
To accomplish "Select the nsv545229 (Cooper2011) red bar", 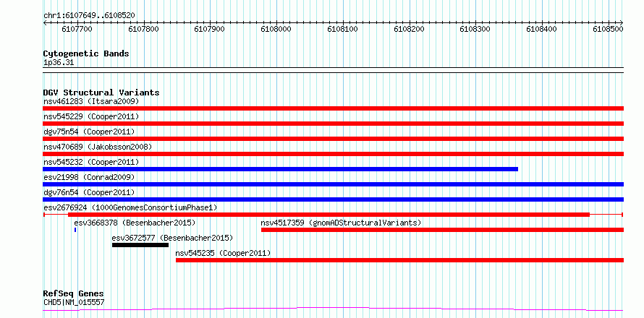I will [333, 124].
